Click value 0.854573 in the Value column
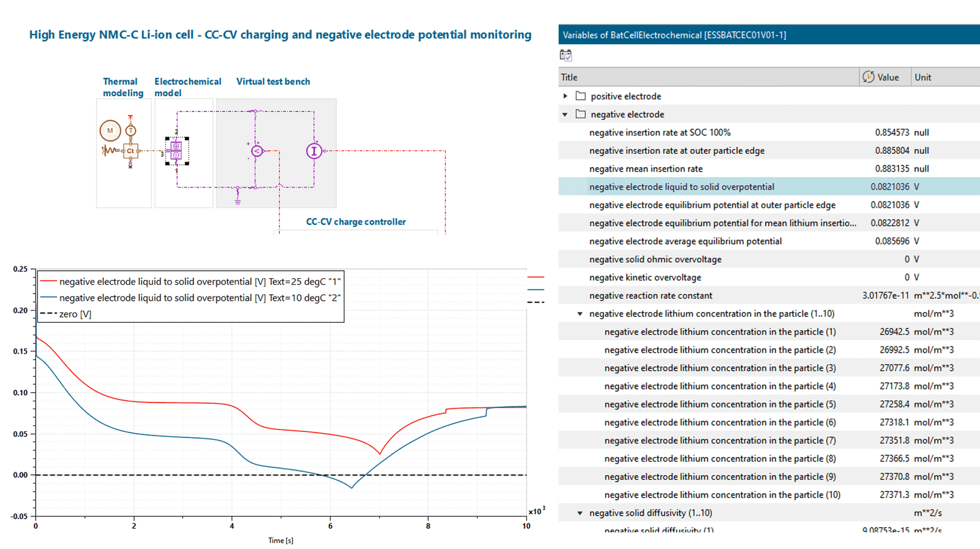The image size is (980, 549). click(892, 132)
